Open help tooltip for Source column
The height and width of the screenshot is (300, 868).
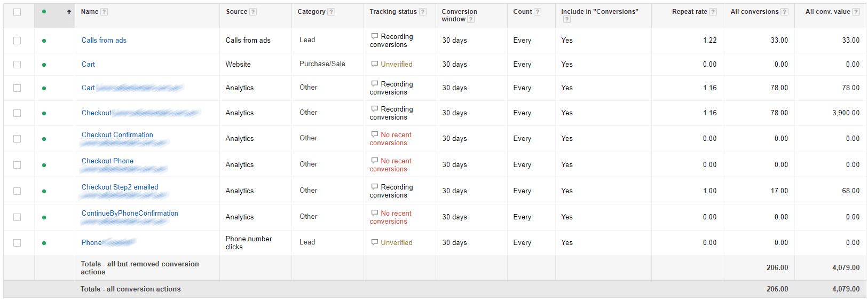pyautogui.click(x=253, y=12)
